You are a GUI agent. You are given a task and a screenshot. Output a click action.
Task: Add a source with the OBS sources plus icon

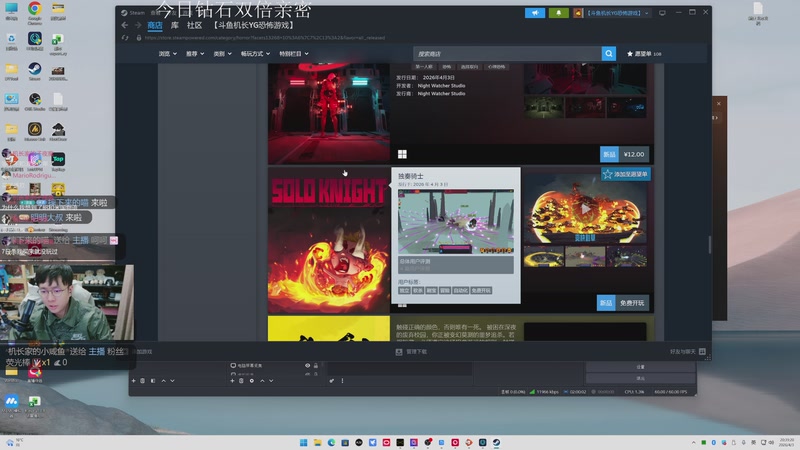click(232, 381)
